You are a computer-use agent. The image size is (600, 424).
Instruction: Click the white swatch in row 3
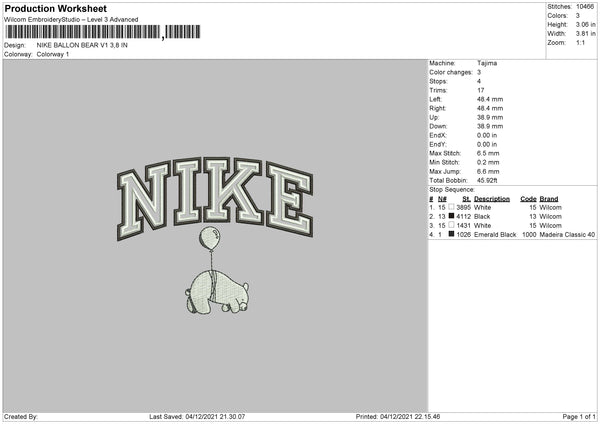(452, 225)
